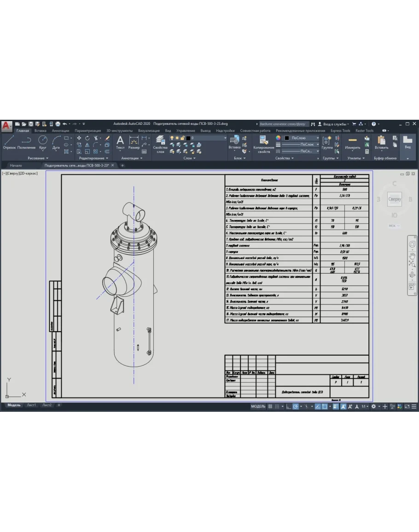Expand the Рисование panel dropdown

38,158
